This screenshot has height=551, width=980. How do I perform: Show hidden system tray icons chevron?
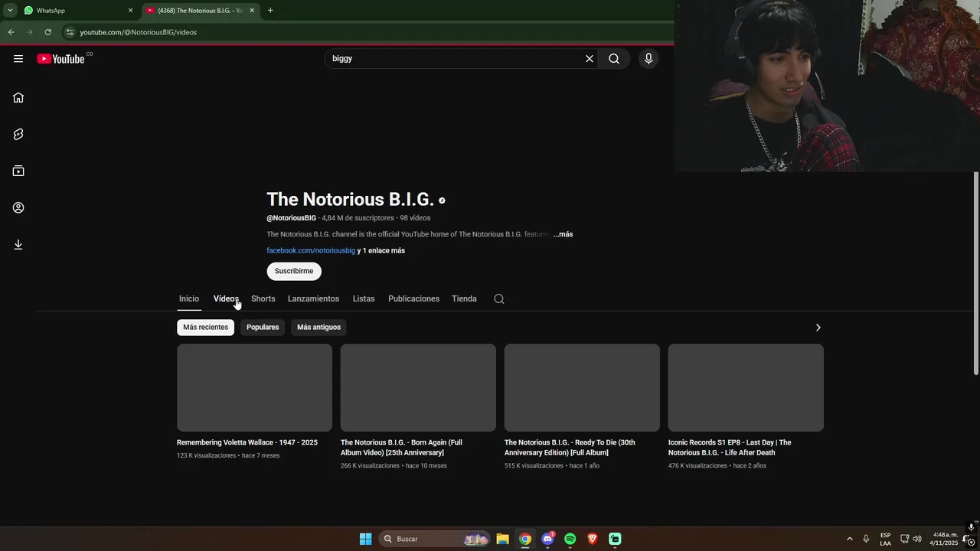[x=849, y=539]
